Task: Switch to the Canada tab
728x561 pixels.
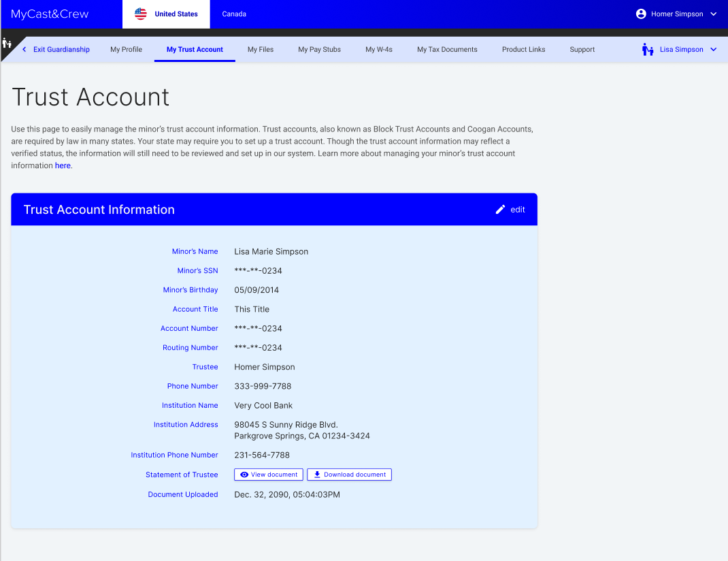Action: [x=234, y=14]
